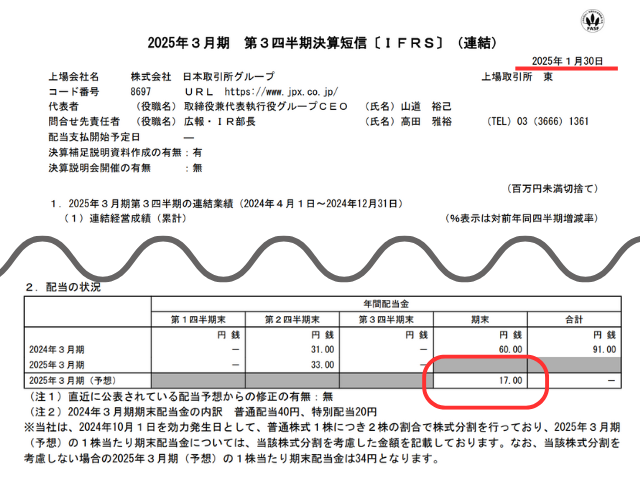Click note (注2) about 普通配当40円

click(x=202, y=412)
